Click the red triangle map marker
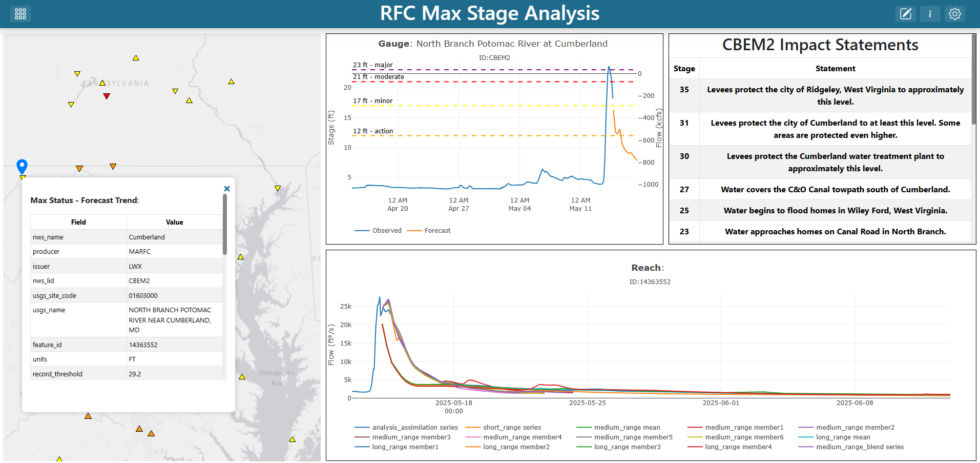Image resolution: width=980 pixels, height=463 pixels. [x=107, y=96]
